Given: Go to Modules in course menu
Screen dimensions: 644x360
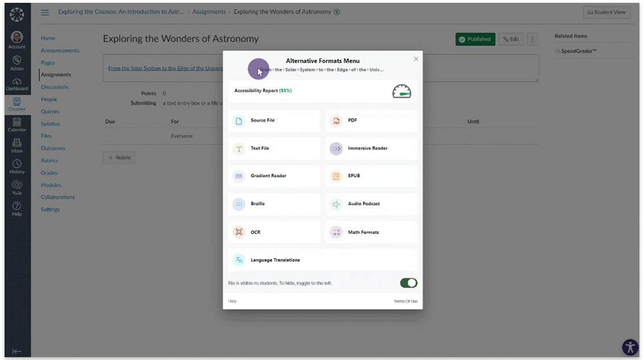Looking at the screenshot, I should (x=51, y=185).
